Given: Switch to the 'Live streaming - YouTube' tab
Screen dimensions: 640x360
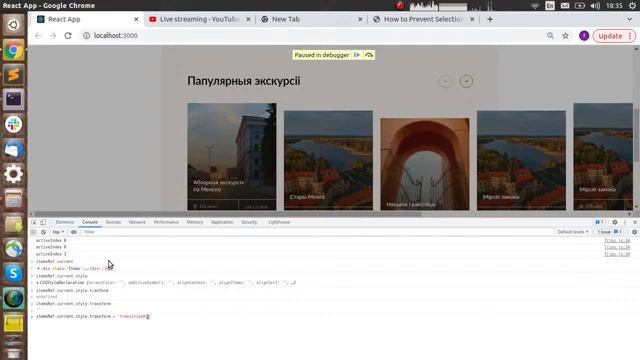Looking at the screenshot, I should tap(199, 19).
